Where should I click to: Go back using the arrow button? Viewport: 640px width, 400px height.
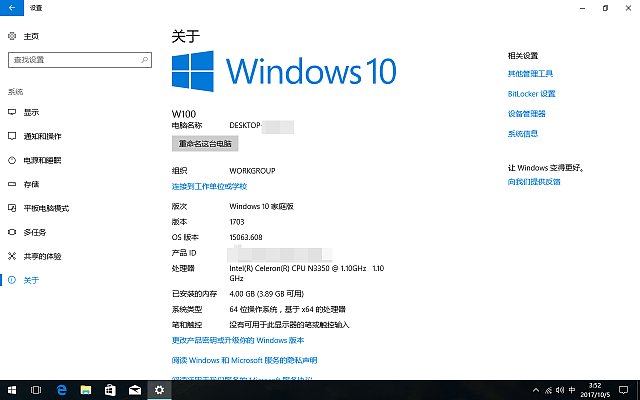click(12, 8)
